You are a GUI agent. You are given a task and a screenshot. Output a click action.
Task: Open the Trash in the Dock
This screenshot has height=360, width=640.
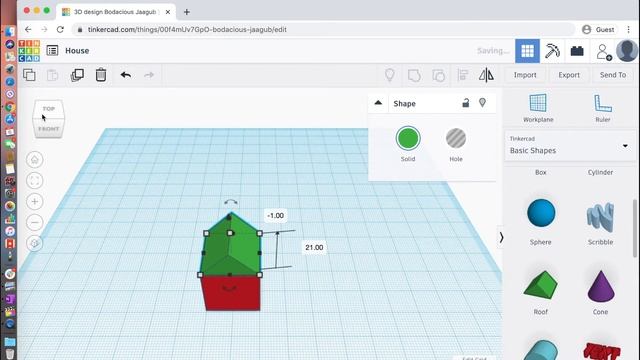coord(10,353)
